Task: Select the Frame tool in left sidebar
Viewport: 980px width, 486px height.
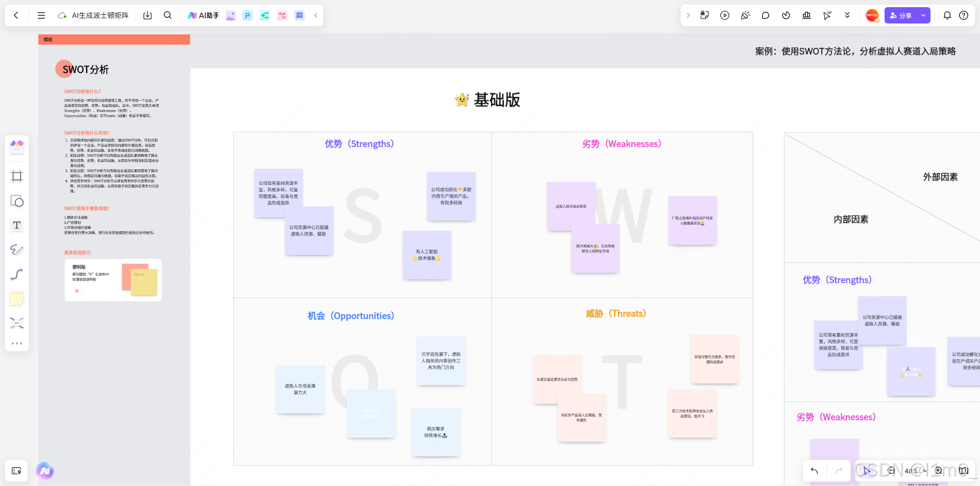Action: coord(17,176)
